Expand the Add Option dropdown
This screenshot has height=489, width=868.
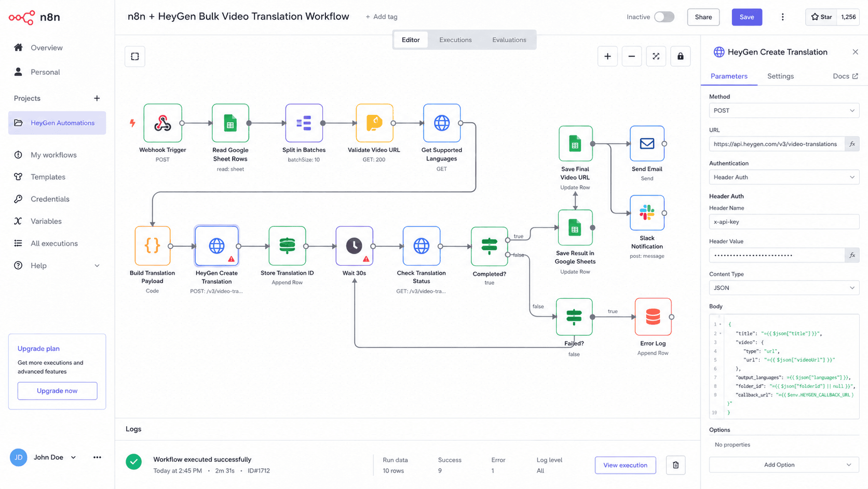coord(784,465)
